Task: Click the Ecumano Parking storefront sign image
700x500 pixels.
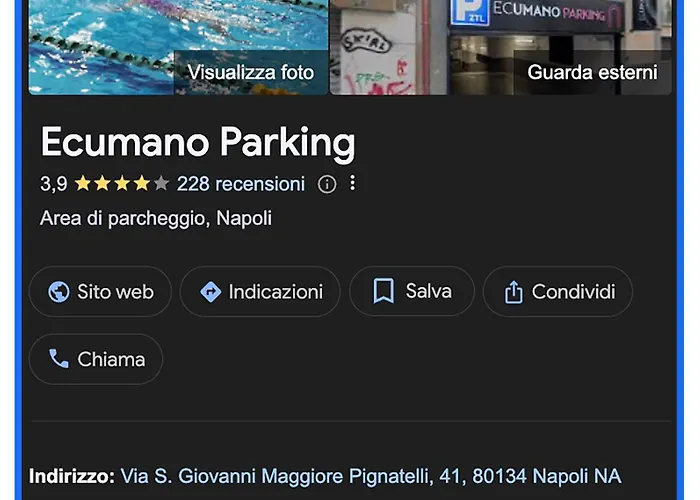Action: (538, 14)
